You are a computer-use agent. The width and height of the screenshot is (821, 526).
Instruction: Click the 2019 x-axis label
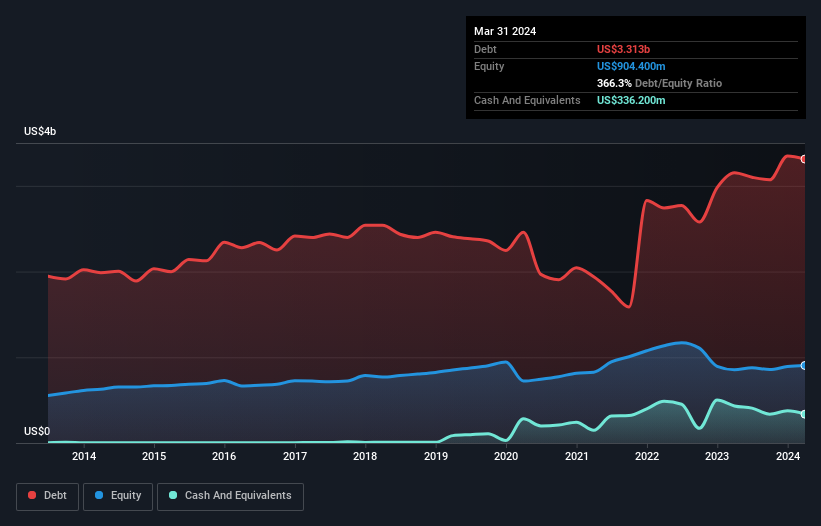tap(436, 456)
